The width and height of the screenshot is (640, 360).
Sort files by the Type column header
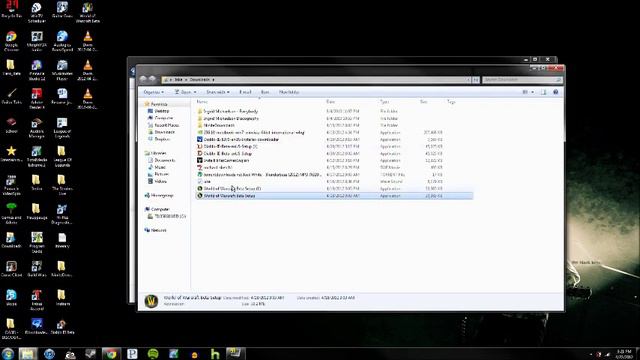coord(384,102)
